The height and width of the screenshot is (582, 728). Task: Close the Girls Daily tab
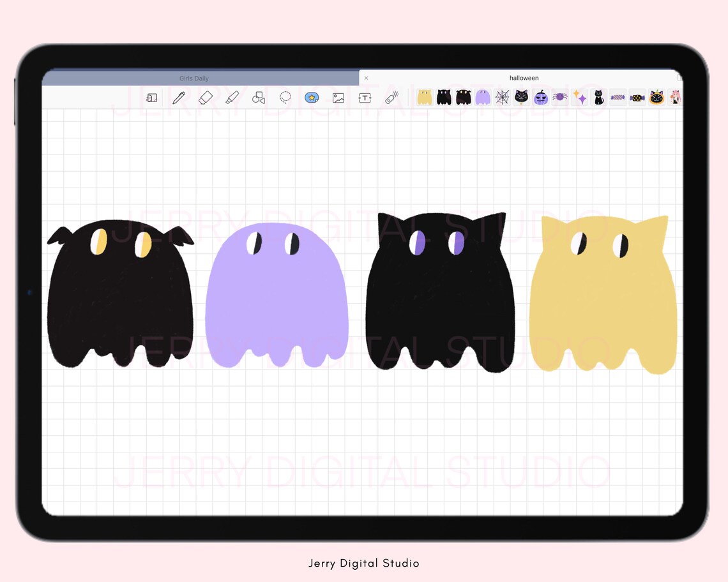pyautogui.click(x=366, y=77)
